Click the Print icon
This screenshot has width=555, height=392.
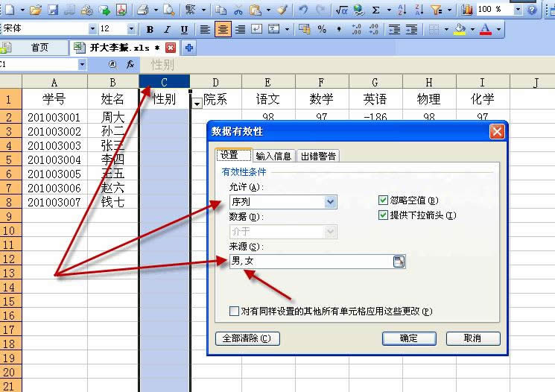(x=143, y=10)
